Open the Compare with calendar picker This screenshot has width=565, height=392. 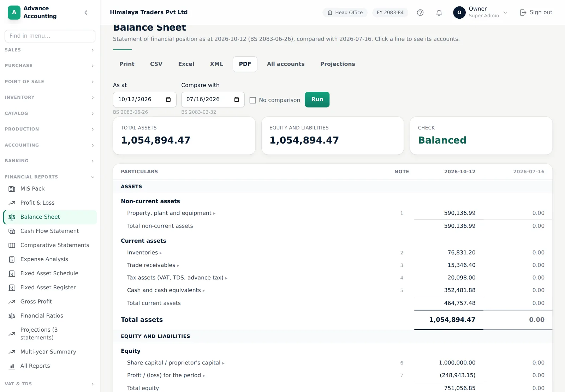[237, 99]
